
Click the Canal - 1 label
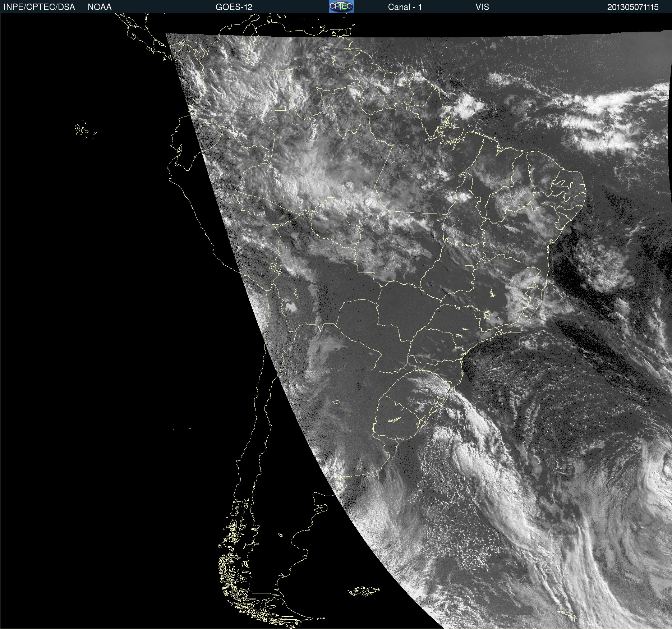(405, 7)
